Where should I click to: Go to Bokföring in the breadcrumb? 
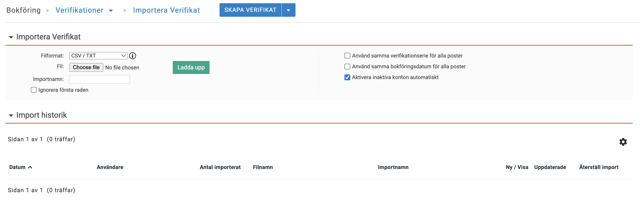pyautogui.click(x=23, y=10)
